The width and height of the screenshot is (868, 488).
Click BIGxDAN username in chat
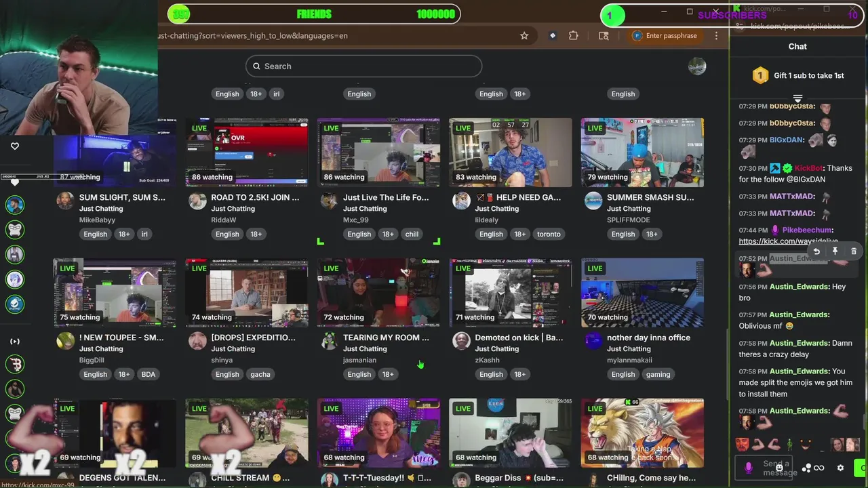click(x=787, y=140)
